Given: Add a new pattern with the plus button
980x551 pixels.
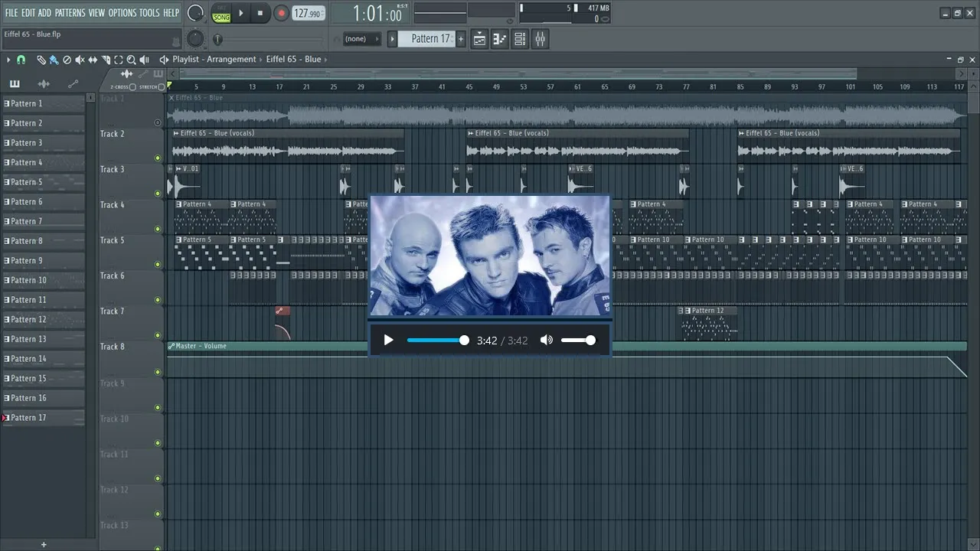Looking at the screenshot, I should click(x=460, y=39).
